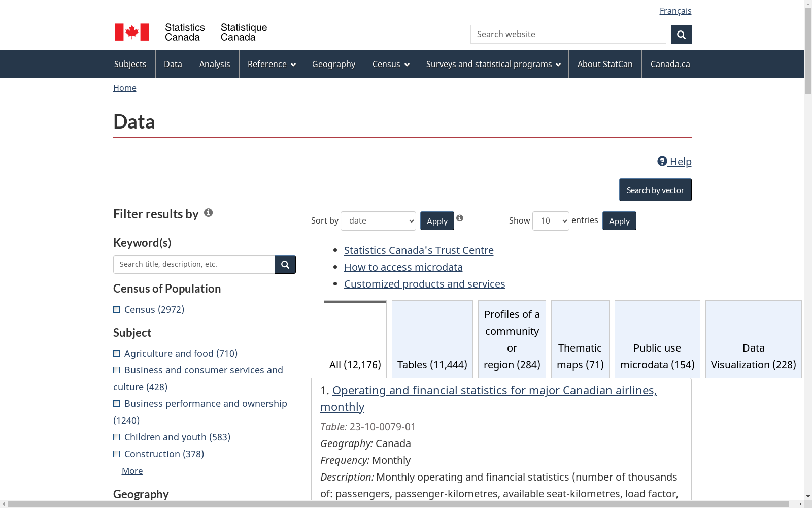Click the vertical scrollbar thumb

(808, 51)
